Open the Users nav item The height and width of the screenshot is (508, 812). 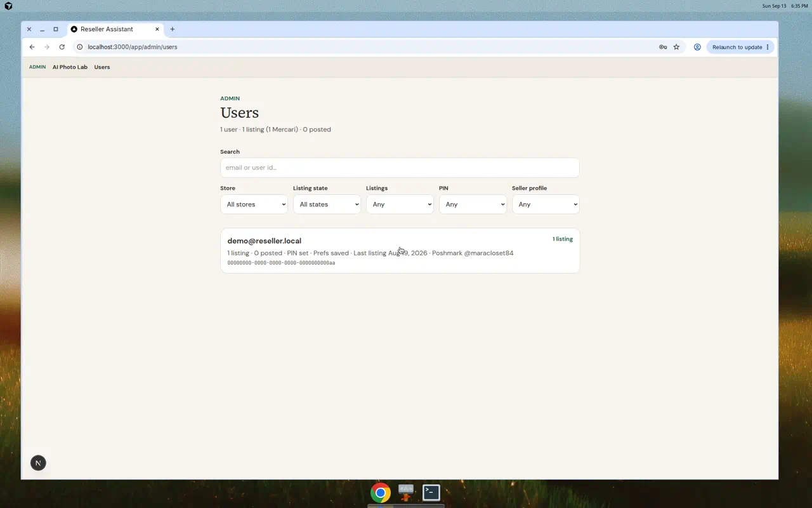pyautogui.click(x=102, y=67)
